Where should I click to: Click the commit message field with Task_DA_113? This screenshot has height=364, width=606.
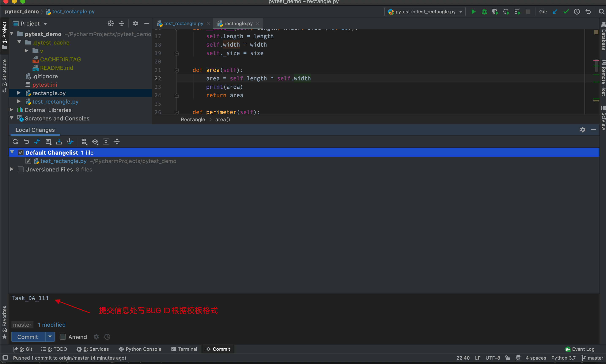tap(304, 306)
